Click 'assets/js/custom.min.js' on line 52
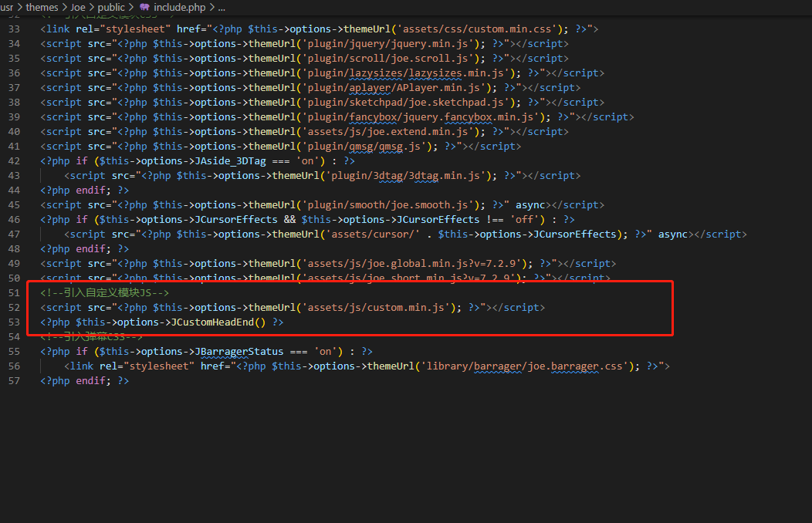The height and width of the screenshot is (523, 812). pyautogui.click(x=376, y=307)
